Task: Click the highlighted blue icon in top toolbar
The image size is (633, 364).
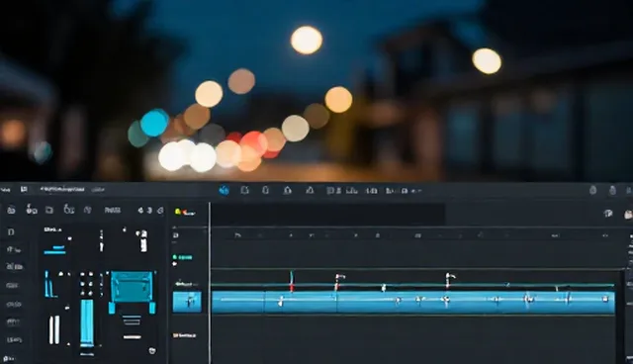Action: (x=224, y=190)
